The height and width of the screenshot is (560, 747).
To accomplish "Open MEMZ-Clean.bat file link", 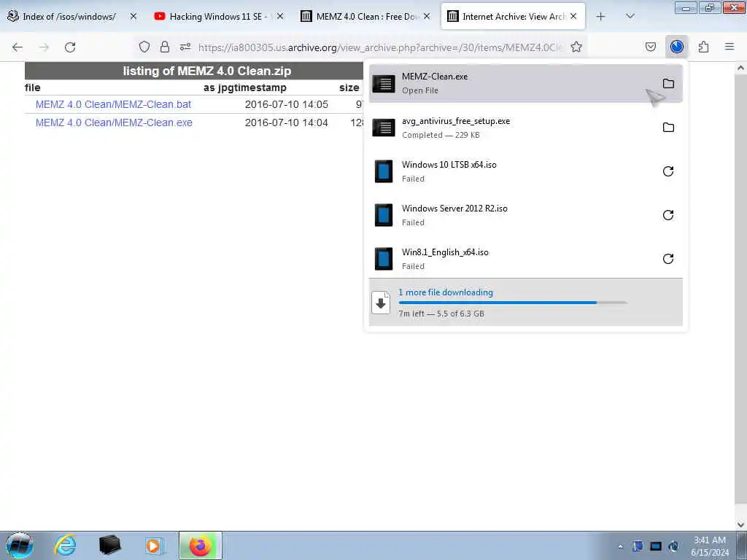I will (x=113, y=104).
